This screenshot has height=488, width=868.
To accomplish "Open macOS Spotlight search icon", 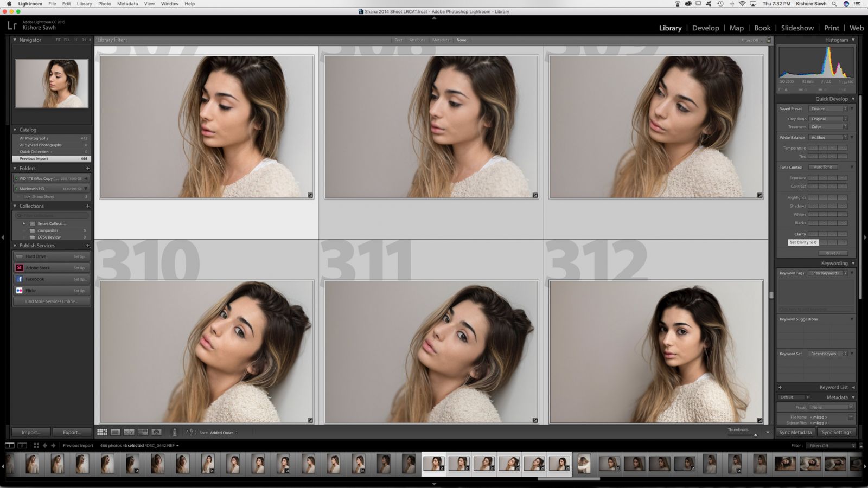I will coord(834,4).
